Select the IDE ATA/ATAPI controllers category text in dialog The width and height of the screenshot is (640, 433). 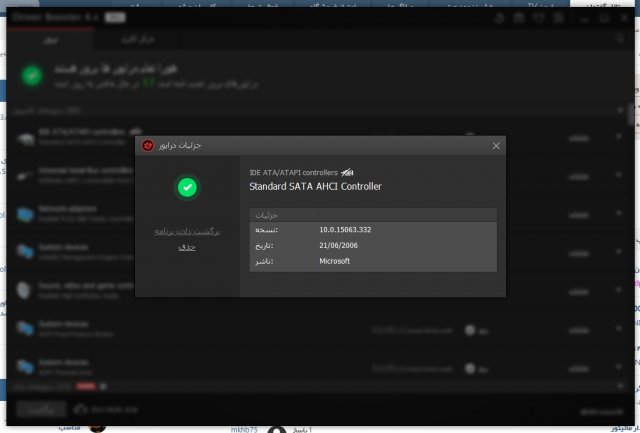coord(293,173)
